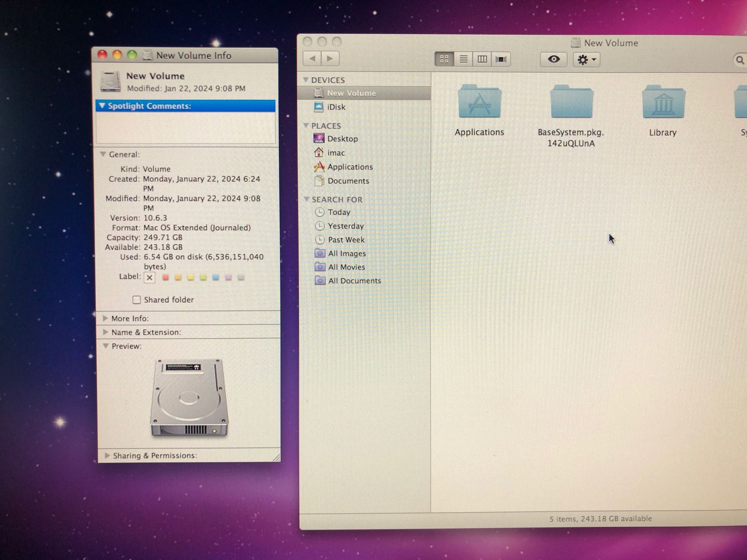This screenshot has height=560, width=747.
Task: Expand the Sharing & Permissions section
Action: (107, 455)
